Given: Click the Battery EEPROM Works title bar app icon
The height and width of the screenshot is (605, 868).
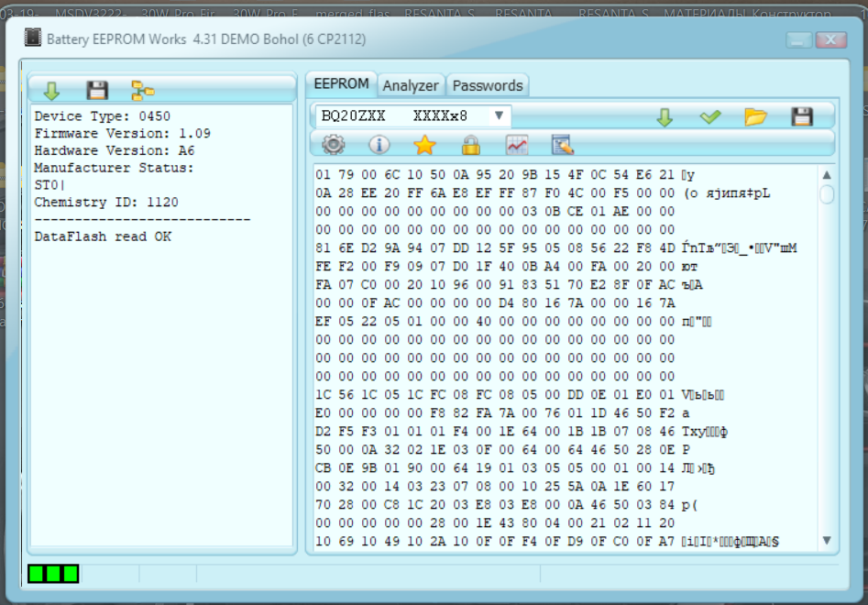Looking at the screenshot, I should click(33, 38).
